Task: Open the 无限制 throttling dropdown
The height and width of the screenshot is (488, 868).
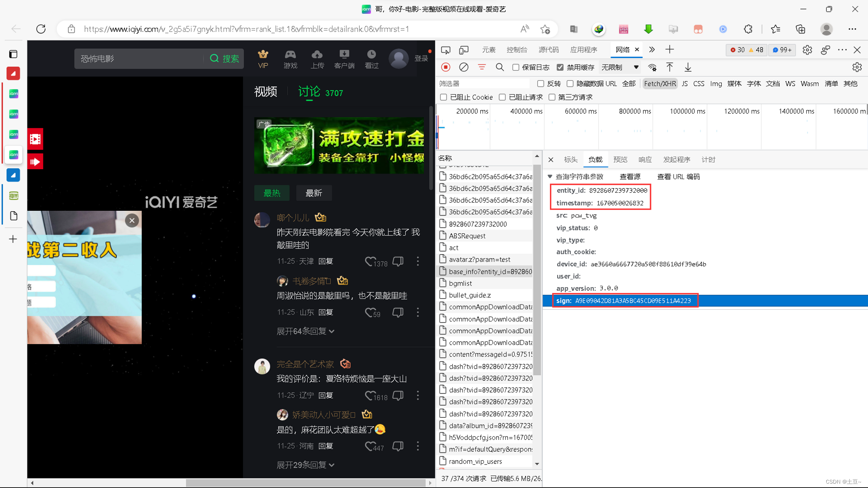Action: coord(620,67)
